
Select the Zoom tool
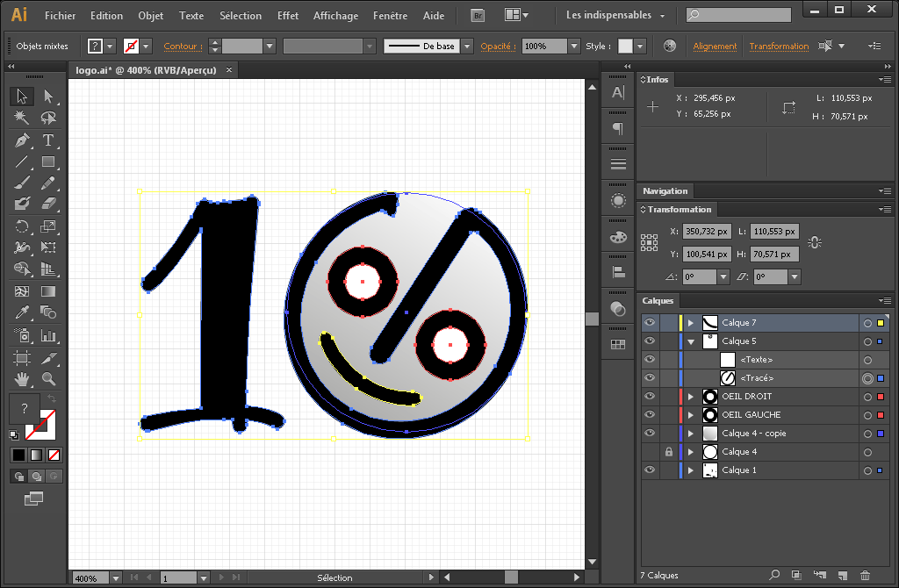pos(48,379)
